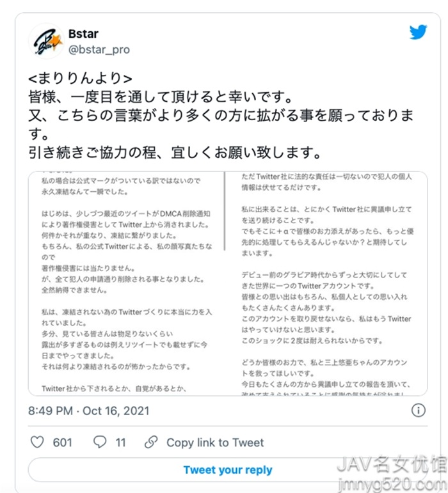
Task: Click the tweet text starting <まりりんより>
Action: 80,78
